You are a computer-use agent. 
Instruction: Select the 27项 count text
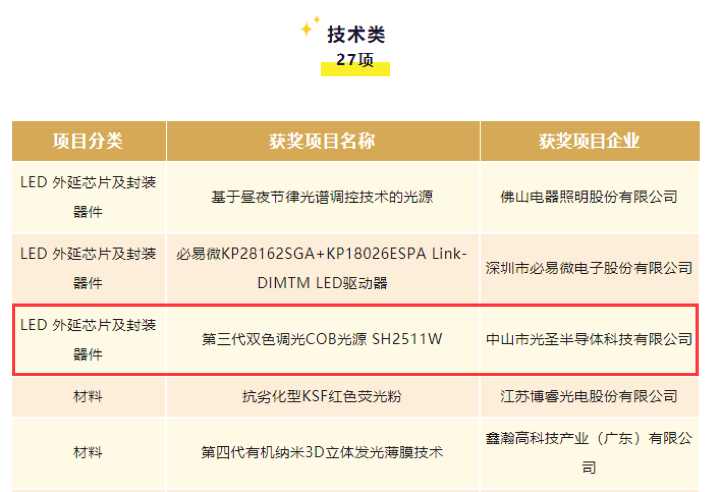click(355, 60)
